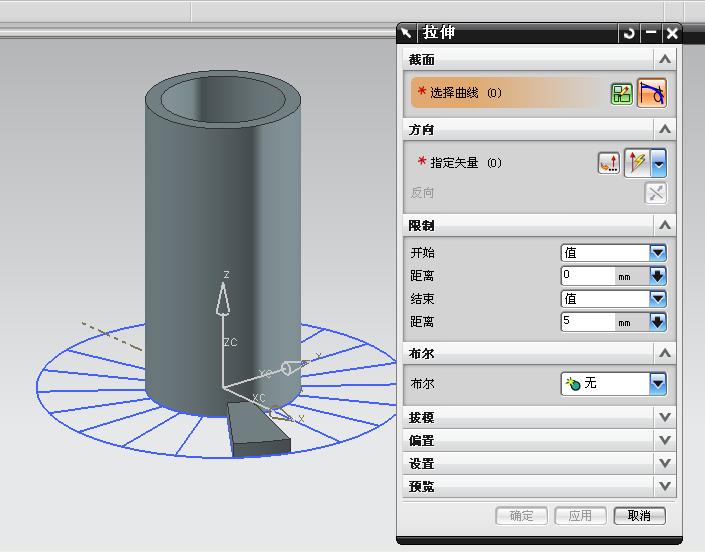Collapse the 布尔 section
Viewport: 705px width, 552px height.
pyautogui.click(x=665, y=353)
